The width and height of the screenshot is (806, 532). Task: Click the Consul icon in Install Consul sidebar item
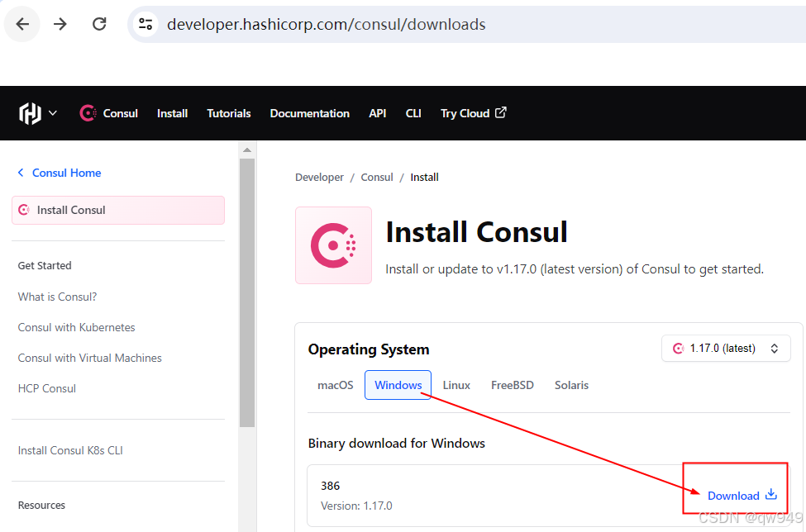(24, 210)
